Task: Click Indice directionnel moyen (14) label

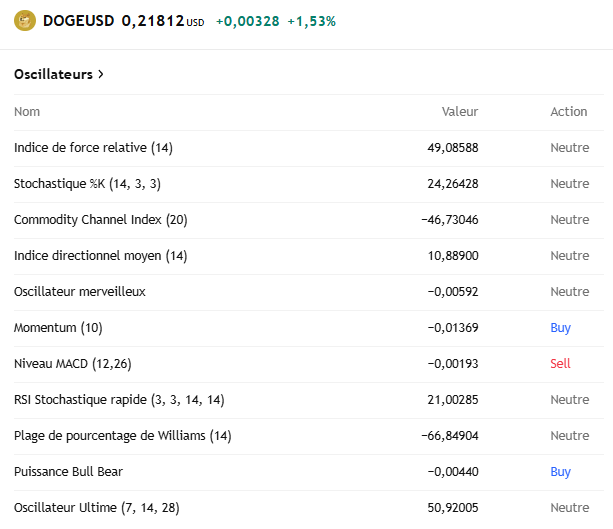Action: pos(100,256)
